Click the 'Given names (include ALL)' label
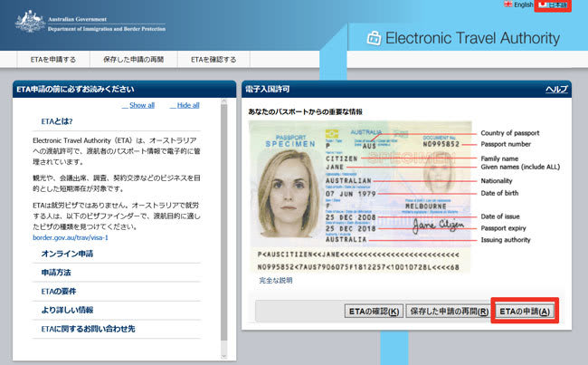Viewport: 588px width, 365px height. pos(520,168)
